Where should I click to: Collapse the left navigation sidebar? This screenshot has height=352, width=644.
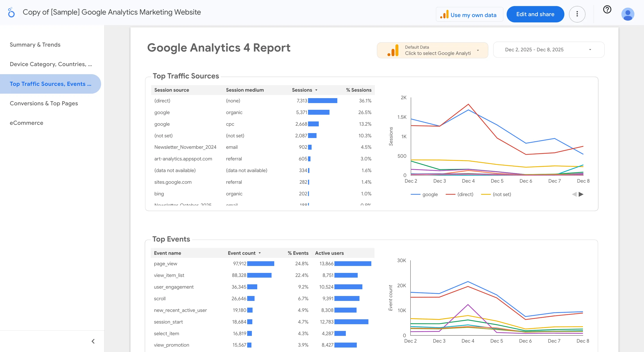tap(93, 341)
